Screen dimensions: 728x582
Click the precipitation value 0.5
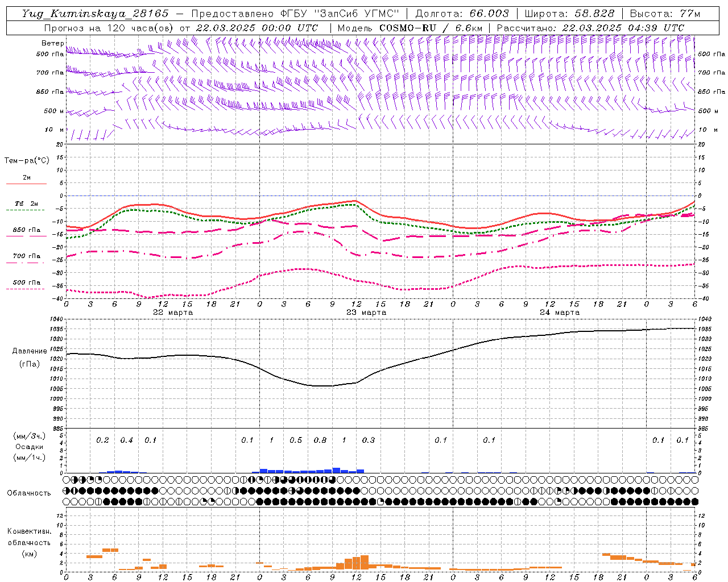point(296,440)
